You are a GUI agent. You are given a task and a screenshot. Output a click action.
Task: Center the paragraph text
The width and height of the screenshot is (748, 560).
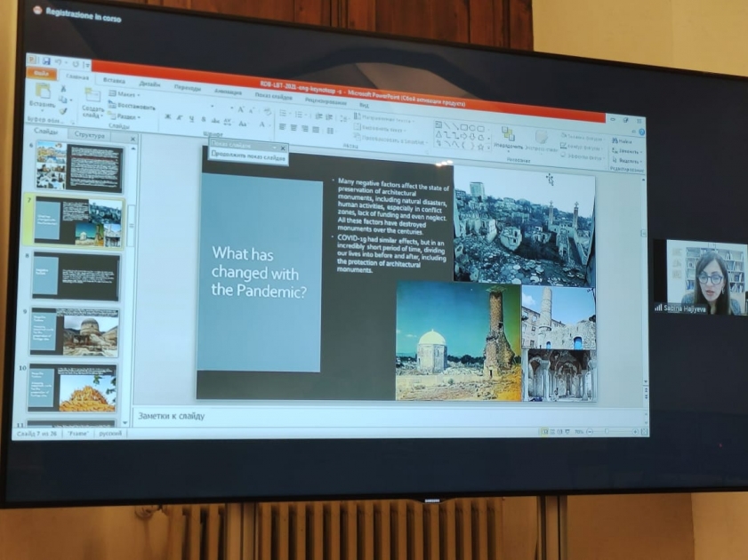click(x=294, y=128)
